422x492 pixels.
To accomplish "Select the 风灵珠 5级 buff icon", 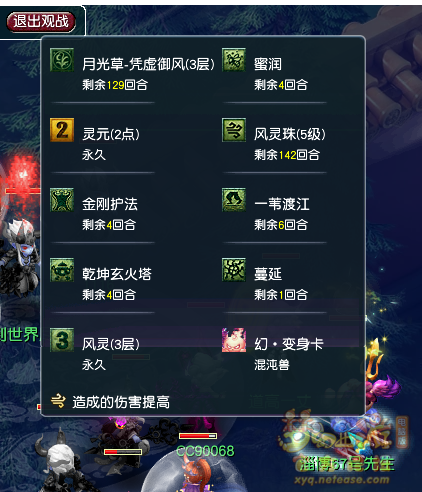I will (234, 130).
